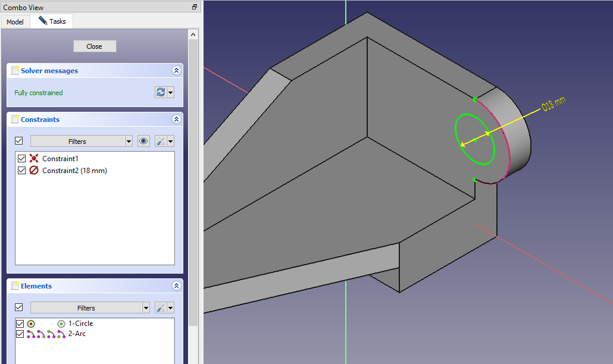
Task: Click the 18 mm diameter dimension label
Action: click(552, 105)
